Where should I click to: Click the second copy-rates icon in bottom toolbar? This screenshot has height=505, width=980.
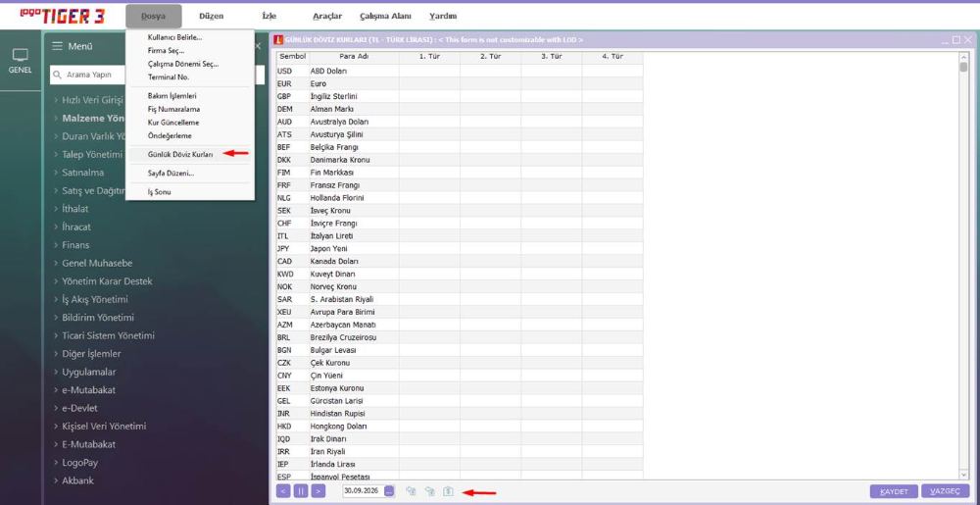coord(429,491)
